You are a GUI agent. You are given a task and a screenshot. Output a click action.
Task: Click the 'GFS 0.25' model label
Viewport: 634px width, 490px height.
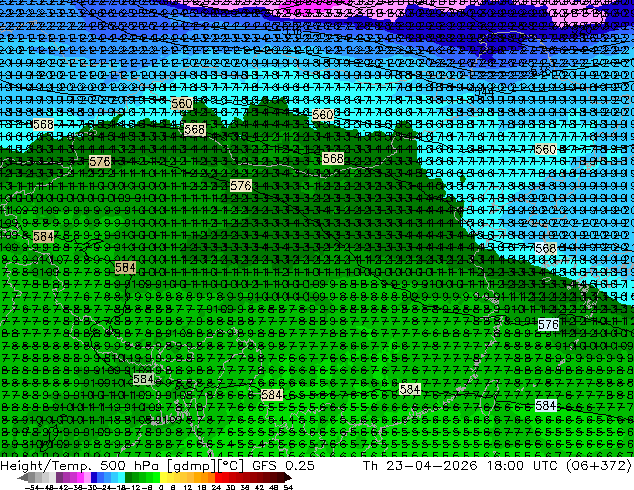[x=283, y=465]
